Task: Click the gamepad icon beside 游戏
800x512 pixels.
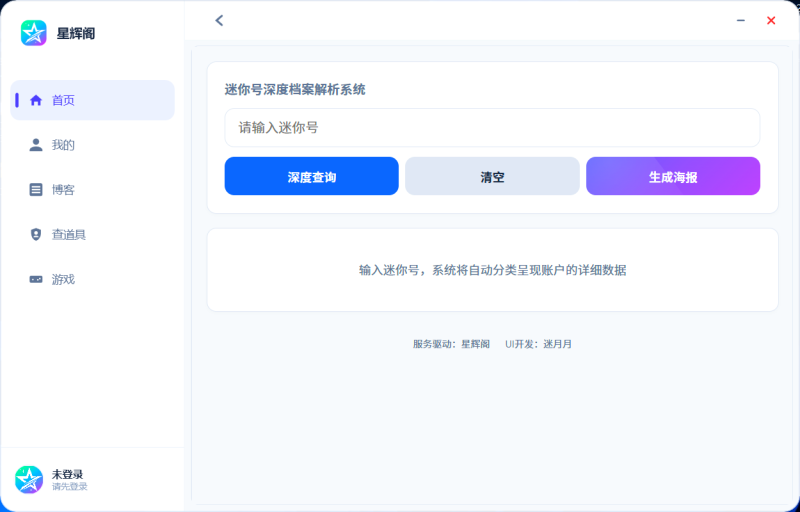Action: point(36,279)
